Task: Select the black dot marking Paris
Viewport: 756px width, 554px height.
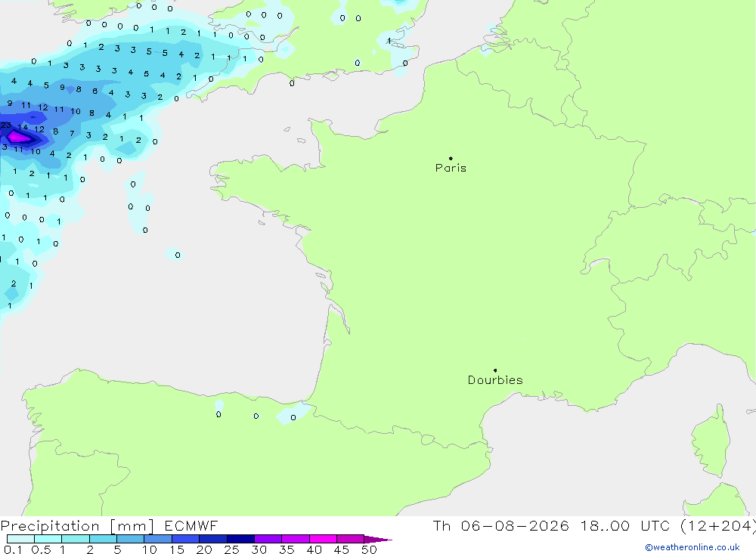Action: pyautogui.click(x=451, y=158)
